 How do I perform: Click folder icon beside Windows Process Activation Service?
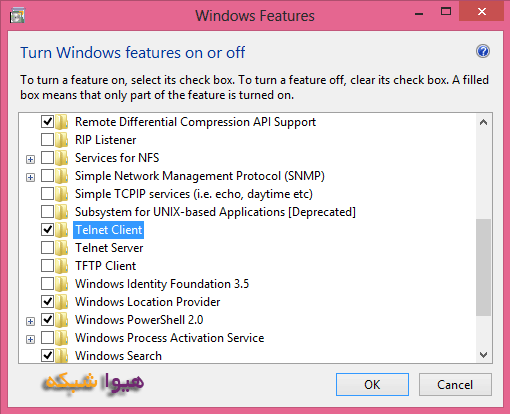click(62, 338)
